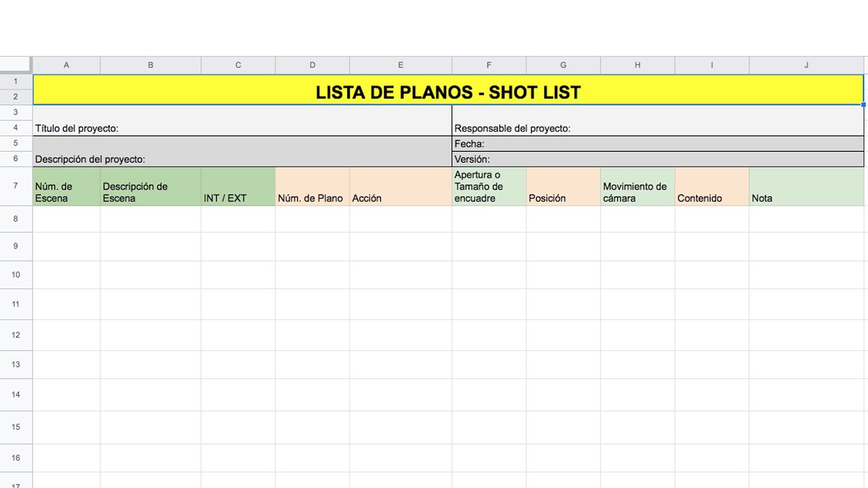Select the 'Núm. de Escena' header cell

[66, 186]
